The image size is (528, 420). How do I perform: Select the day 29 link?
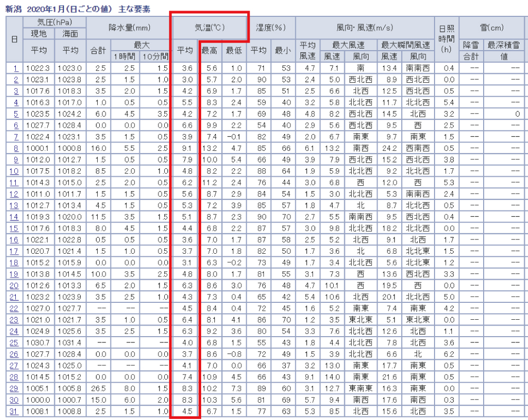(14, 388)
